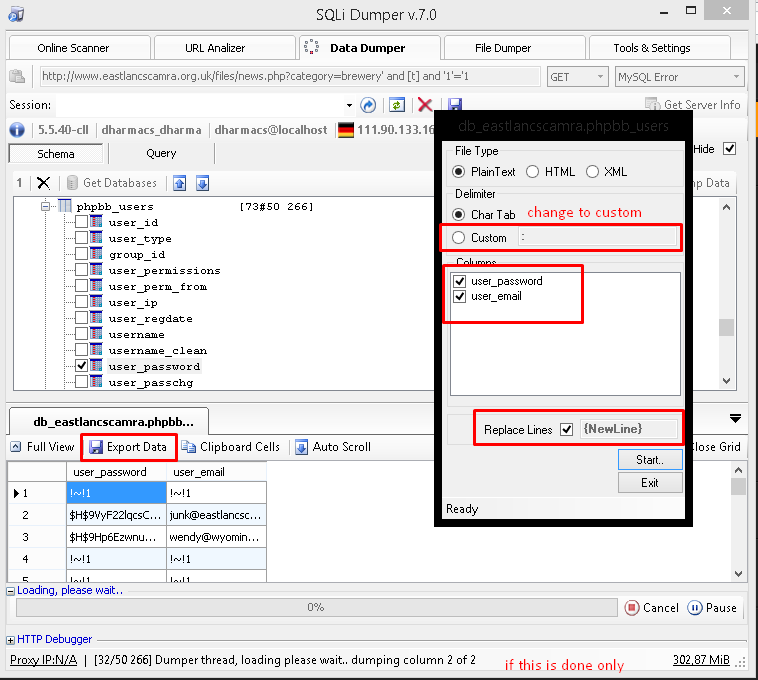Screen dimensions: 758x680
Task: Click the Export Data button
Action: click(128, 447)
